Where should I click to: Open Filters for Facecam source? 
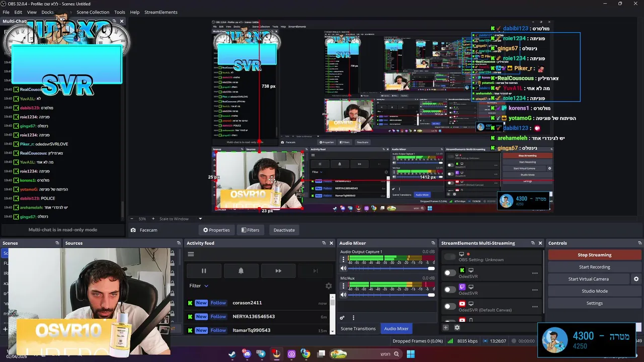click(250, 230)
